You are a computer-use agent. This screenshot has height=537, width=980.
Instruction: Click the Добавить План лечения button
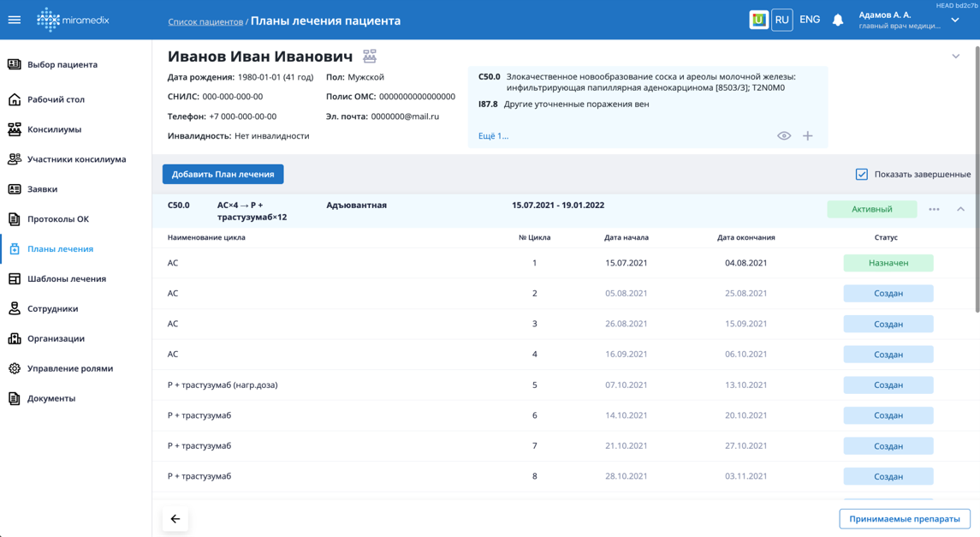coord(223,174)
